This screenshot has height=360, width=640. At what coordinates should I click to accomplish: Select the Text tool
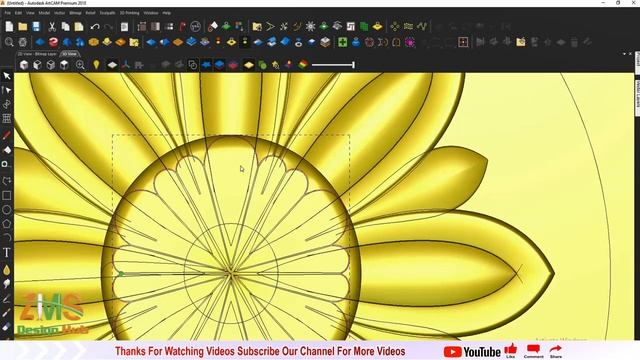click(x=7, y=253)
